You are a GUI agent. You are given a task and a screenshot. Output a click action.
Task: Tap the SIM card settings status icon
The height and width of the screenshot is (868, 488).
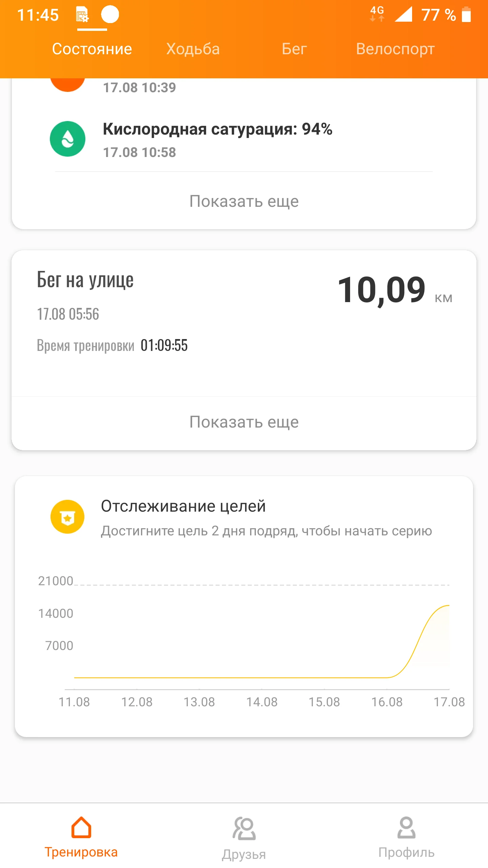click(x=82, y=15)
